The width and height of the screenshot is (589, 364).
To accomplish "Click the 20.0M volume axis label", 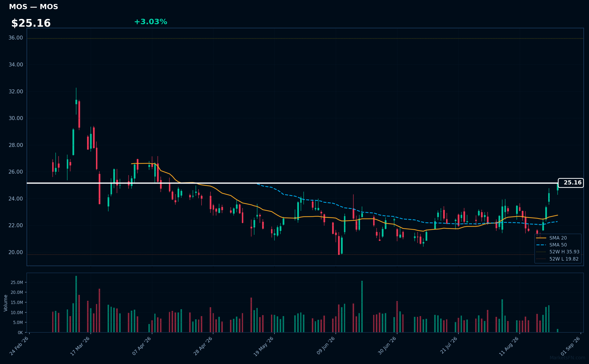I will coord(17,292).
